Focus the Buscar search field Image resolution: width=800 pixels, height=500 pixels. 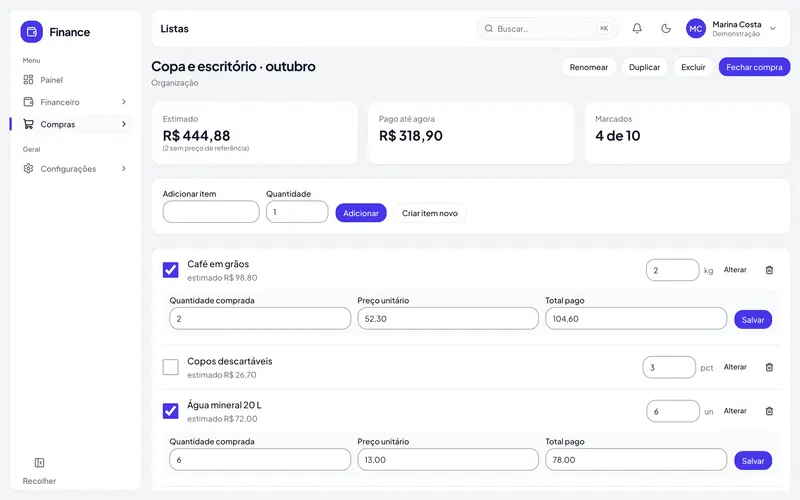[x=547, y=29]
